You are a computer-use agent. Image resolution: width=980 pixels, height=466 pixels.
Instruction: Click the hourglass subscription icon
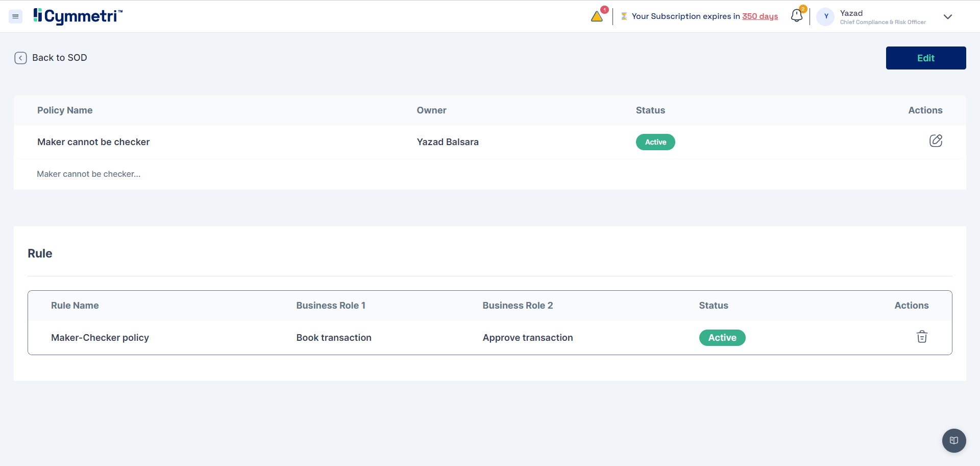click(x=624, y=16)
